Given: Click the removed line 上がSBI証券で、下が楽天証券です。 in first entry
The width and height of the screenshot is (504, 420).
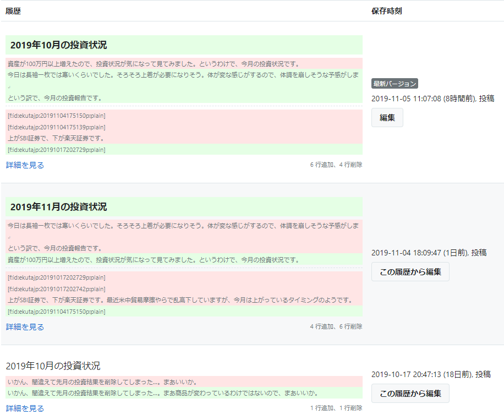Looking at the screenshot, I should [x=184, y=138].
